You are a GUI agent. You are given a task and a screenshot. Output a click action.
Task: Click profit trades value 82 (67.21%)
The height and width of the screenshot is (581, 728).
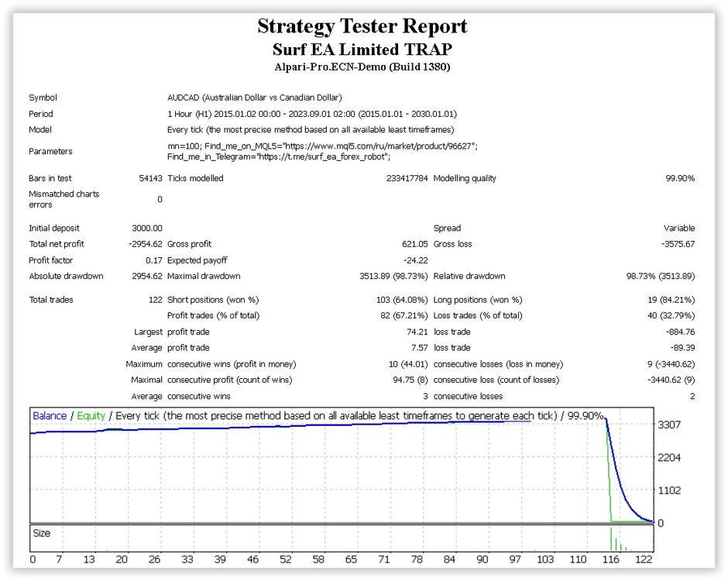404,316
